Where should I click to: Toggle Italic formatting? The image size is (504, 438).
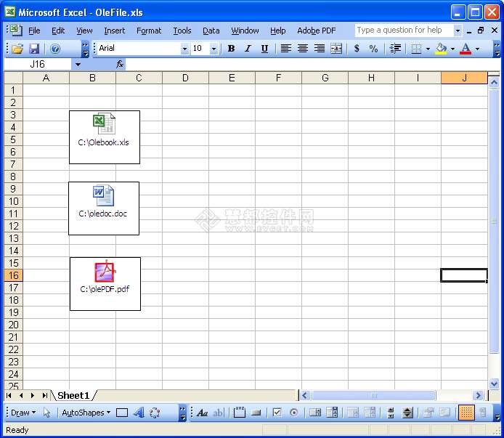[x=248, y=49]
